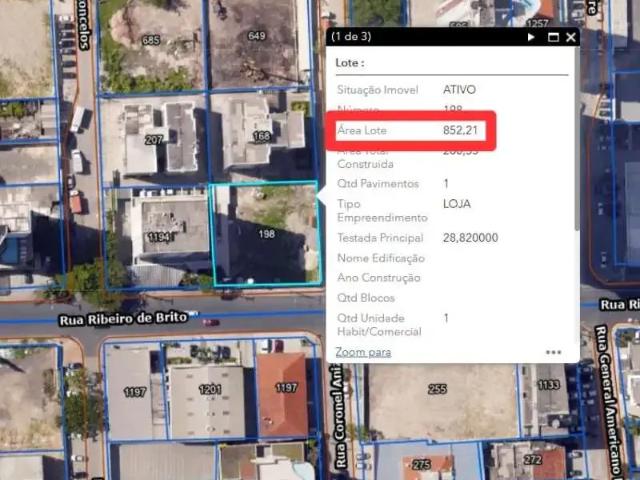
Task: Click the 'Situação Imovel' field label
Action: pyautogui.click(x=378, y=90)
